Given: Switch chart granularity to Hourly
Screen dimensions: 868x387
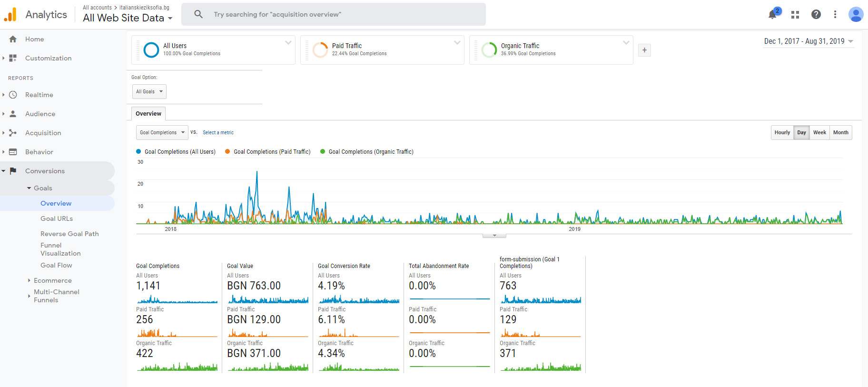Looking at the screenshot, I should [782, 132].
